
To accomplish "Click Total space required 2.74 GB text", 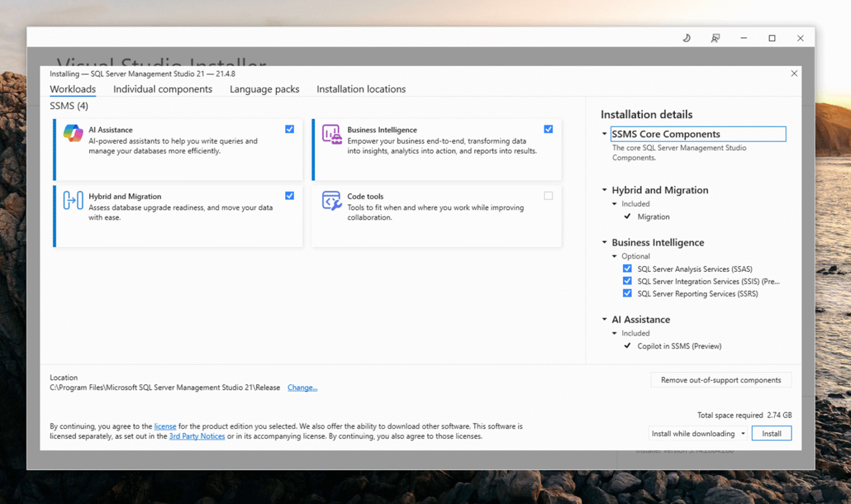I will (x=744, y=415).
